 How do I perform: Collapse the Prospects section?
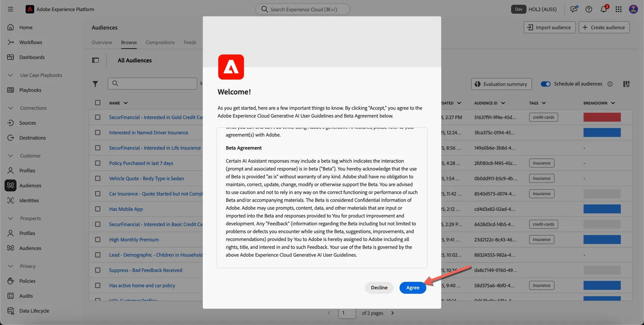pos(10,218)
